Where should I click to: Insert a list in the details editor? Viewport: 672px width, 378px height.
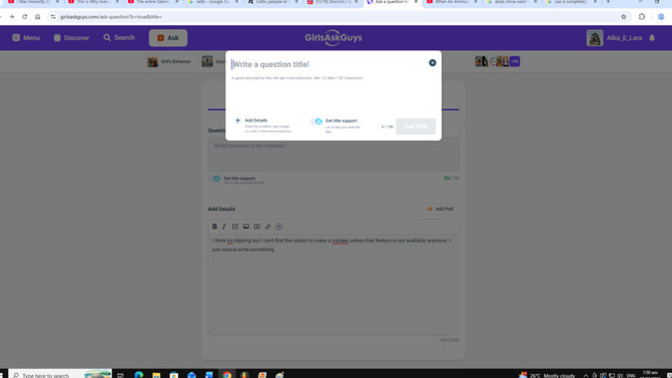(x=235, y=227)
